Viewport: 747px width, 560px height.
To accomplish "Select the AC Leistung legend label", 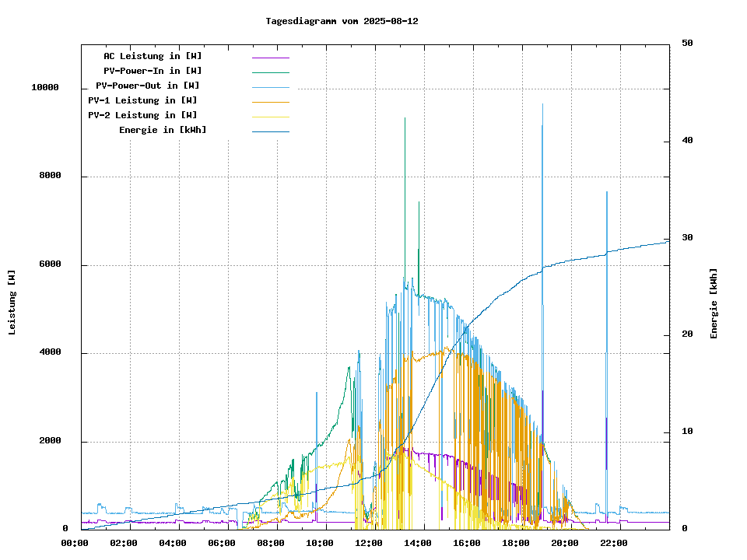I will pyautogui.click(x=153, y=56).
